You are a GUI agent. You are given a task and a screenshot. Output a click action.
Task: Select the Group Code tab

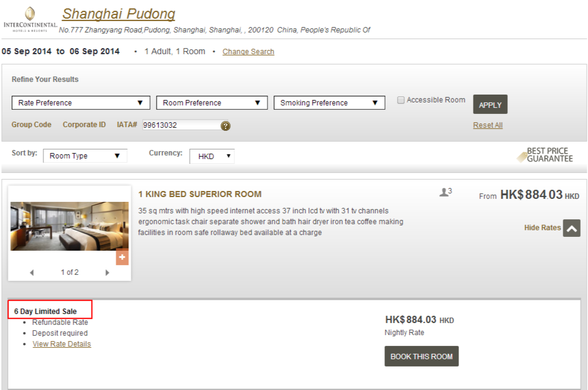click(x=31, y=125)
